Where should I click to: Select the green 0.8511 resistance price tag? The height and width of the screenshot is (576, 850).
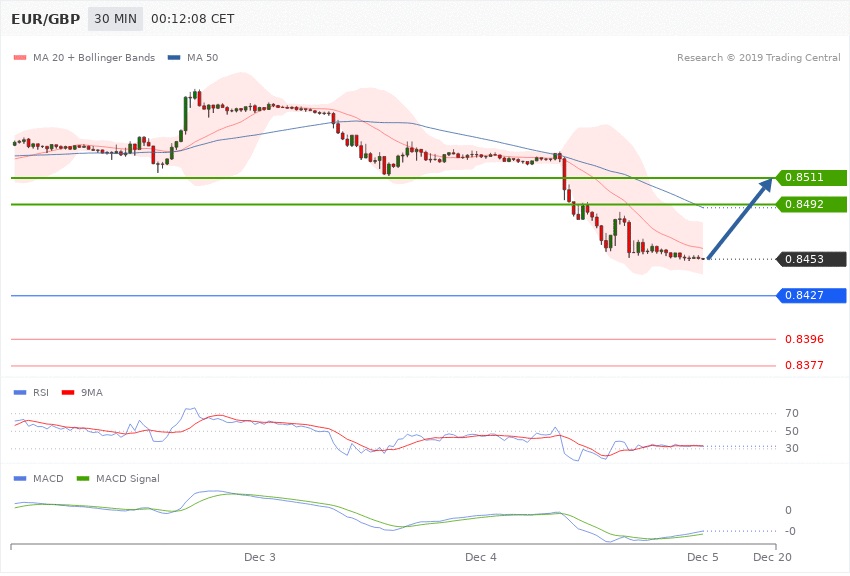[x=810, y=178]
